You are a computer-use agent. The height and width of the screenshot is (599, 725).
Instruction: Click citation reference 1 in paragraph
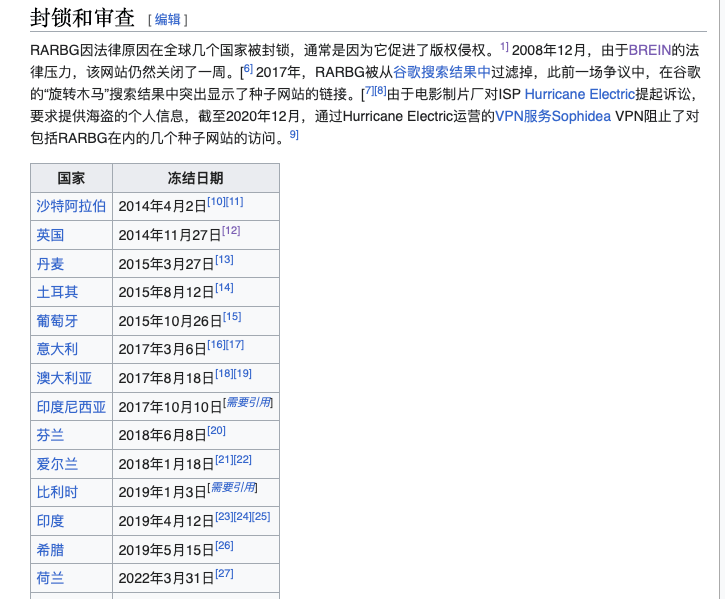(x=504, y=46)
